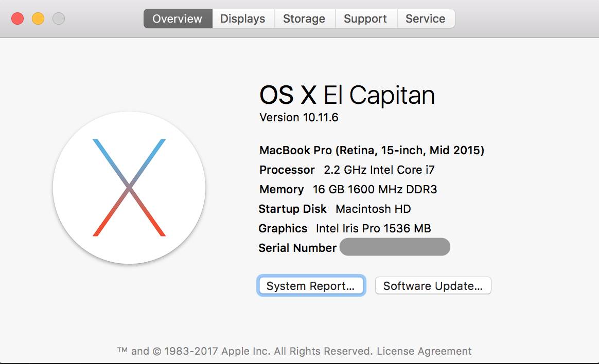
Task: Click Version 10.11.6 to reveal build number
Action: pos(299,118)
